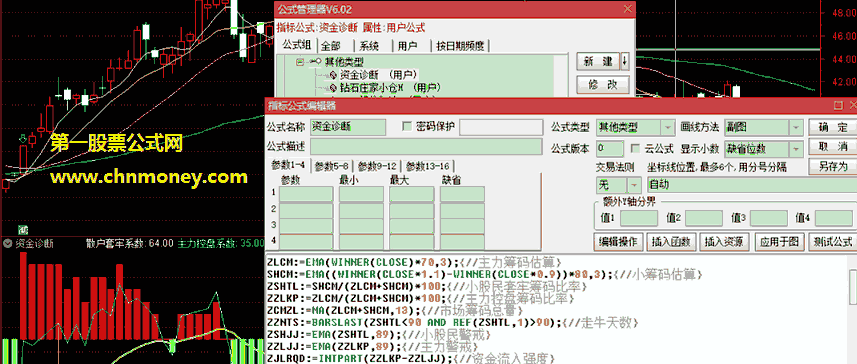The width and height of the screenshot is (857, 364).
Task: Switch to the 用户 tab
Action: (407, 45)
